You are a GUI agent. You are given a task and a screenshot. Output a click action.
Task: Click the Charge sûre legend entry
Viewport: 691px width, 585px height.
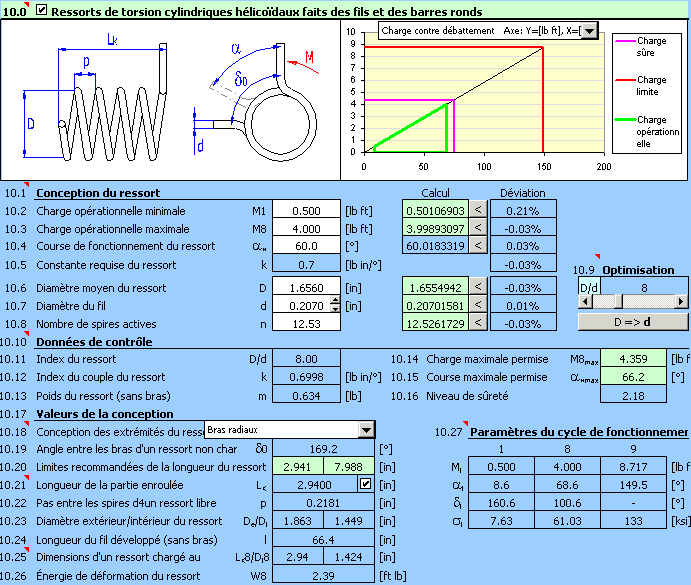point(641,47)
